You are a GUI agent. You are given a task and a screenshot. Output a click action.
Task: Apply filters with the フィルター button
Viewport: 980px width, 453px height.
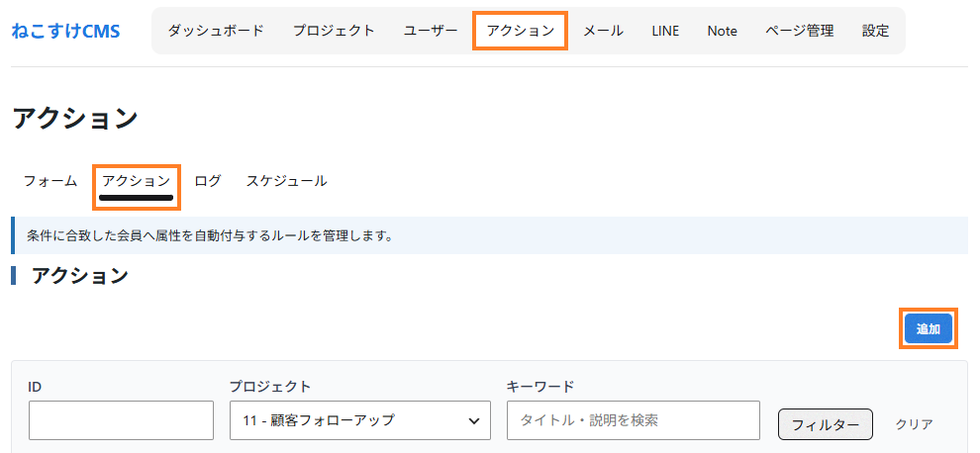click(x=825, y=424)
